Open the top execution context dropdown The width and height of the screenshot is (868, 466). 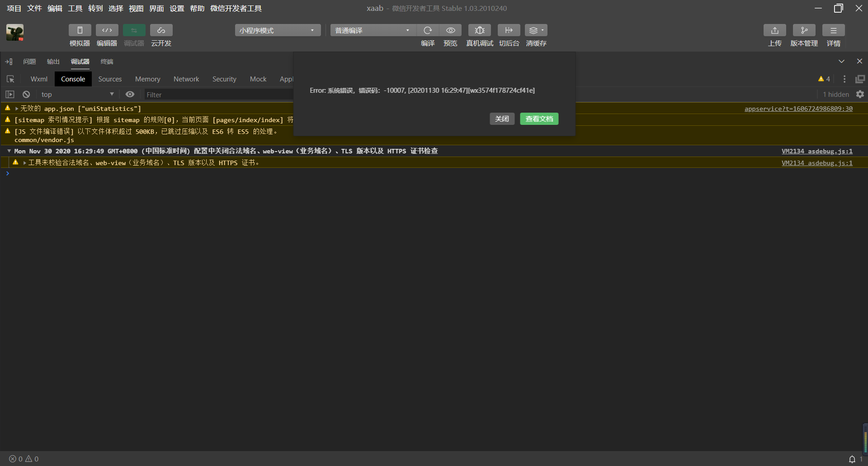coord(77,95)
